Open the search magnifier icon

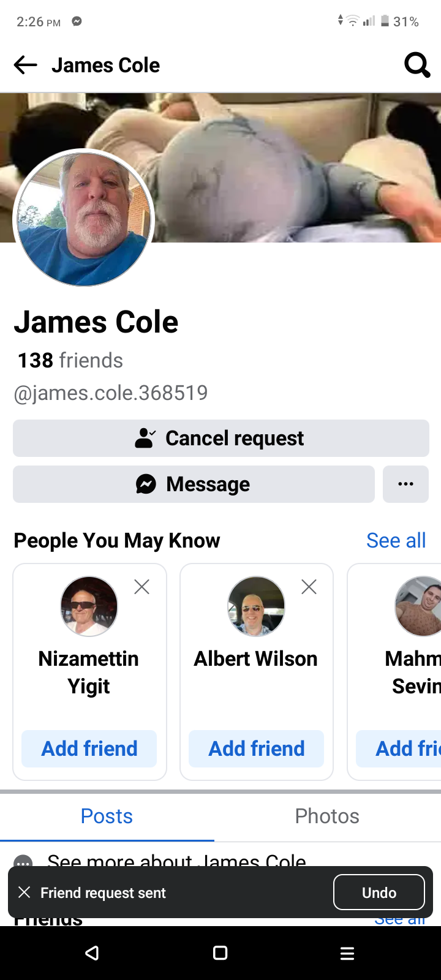[417, 65]
